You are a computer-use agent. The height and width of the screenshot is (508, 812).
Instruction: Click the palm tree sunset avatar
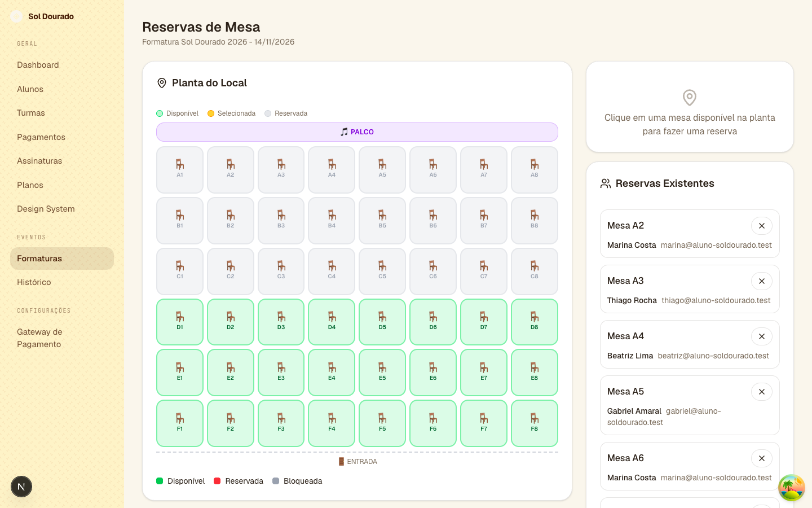coord(792,488)
